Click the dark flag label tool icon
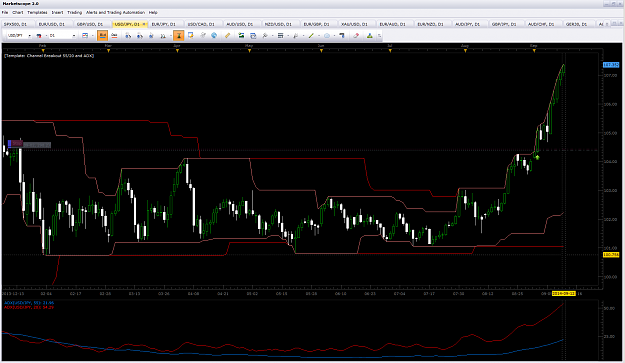The width and height of the screenshot is (625, 363). (342, 35)
